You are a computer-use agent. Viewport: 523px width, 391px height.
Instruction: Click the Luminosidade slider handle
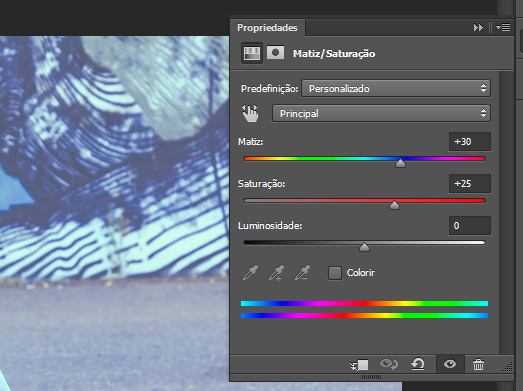click(364, 247)
